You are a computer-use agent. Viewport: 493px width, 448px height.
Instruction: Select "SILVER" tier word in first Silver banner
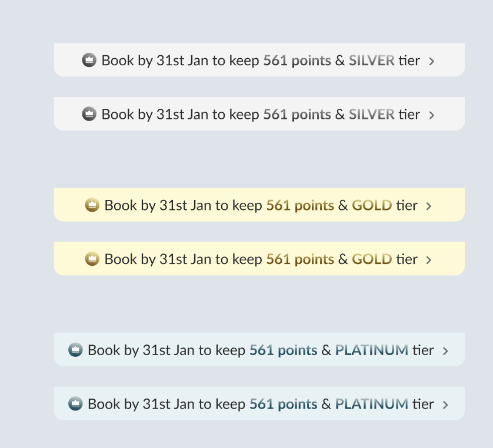[x=371, y=61]
